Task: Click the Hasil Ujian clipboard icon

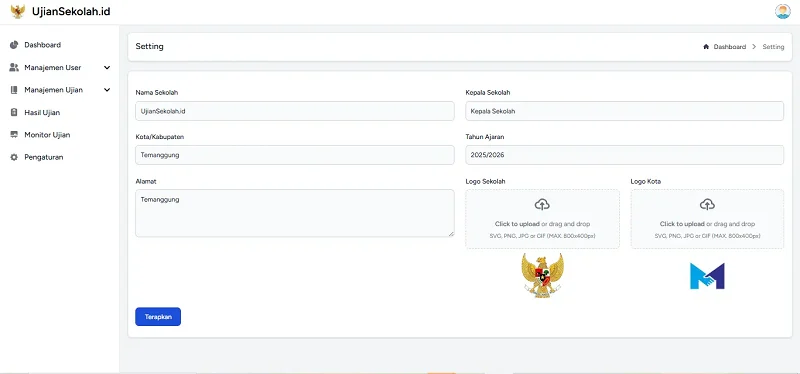Action: pos(14,112)
